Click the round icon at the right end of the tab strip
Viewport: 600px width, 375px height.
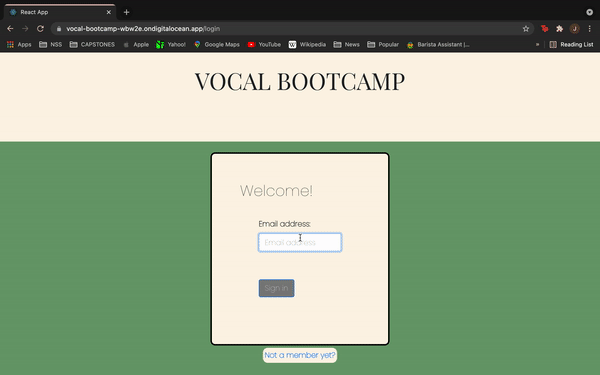(589, 12)
